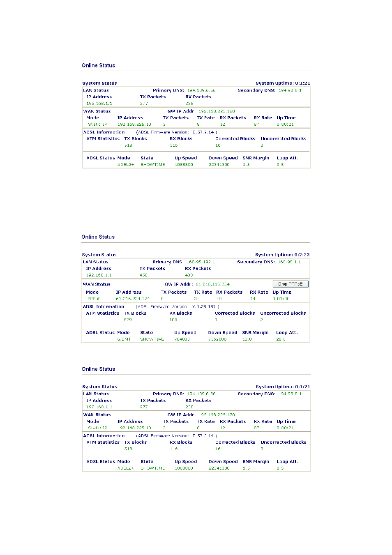
Task: Select Down Speed value 7552000
Action: [217, 339]
